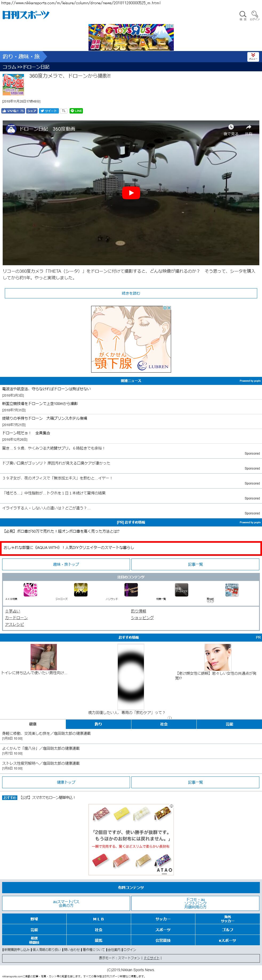Image resolution: width=262 pixels, height=980 pixels.
Task: Tweet the article via Twitter button
Action: click(x=49, y=111)
